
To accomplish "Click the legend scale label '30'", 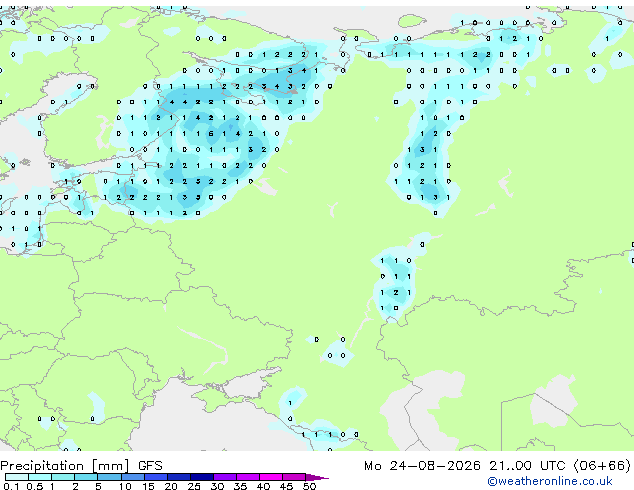I will [217, 486].
